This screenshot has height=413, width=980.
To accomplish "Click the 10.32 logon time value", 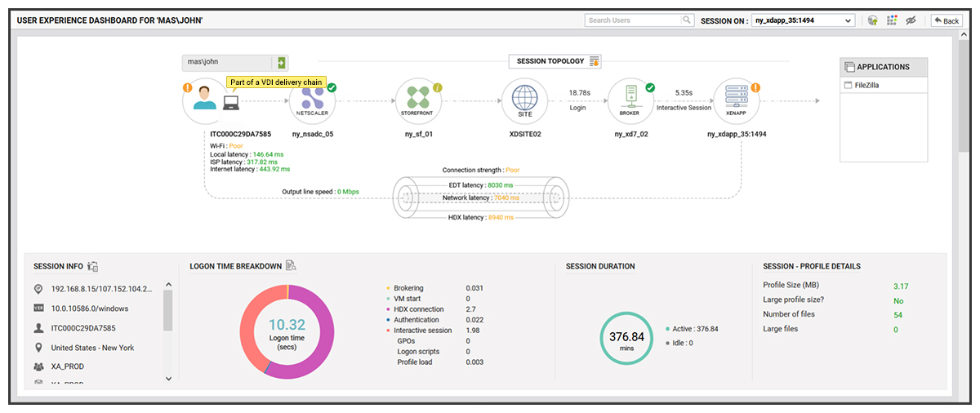I will point(287,323).
